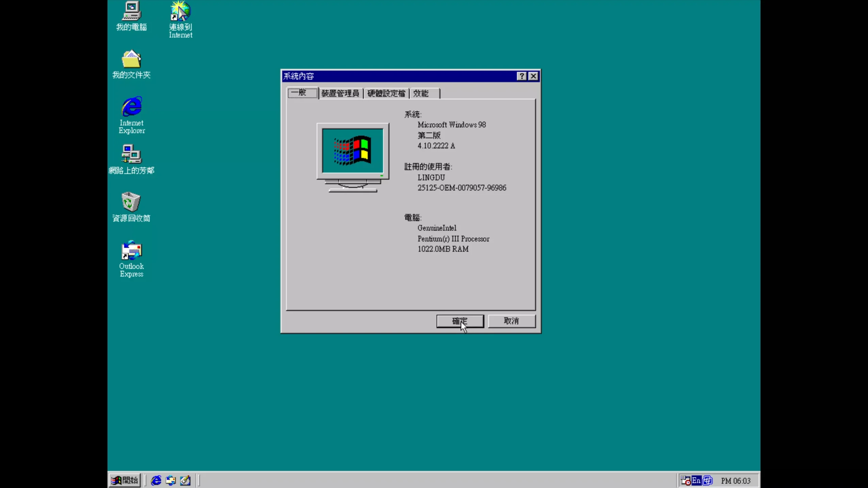Click the 註冊的使用者 label

pyautogui.click(x=428, y=167)
